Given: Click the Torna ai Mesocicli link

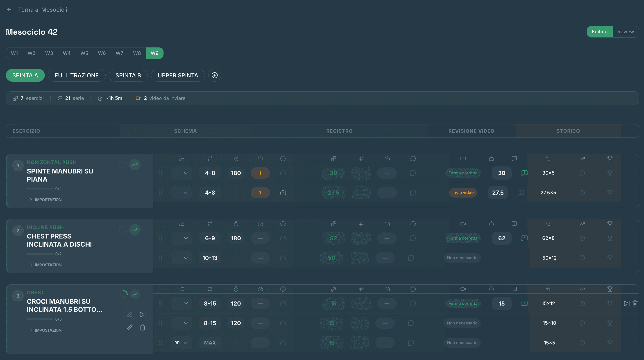Looking at the screenshot, I should (43, 9).
